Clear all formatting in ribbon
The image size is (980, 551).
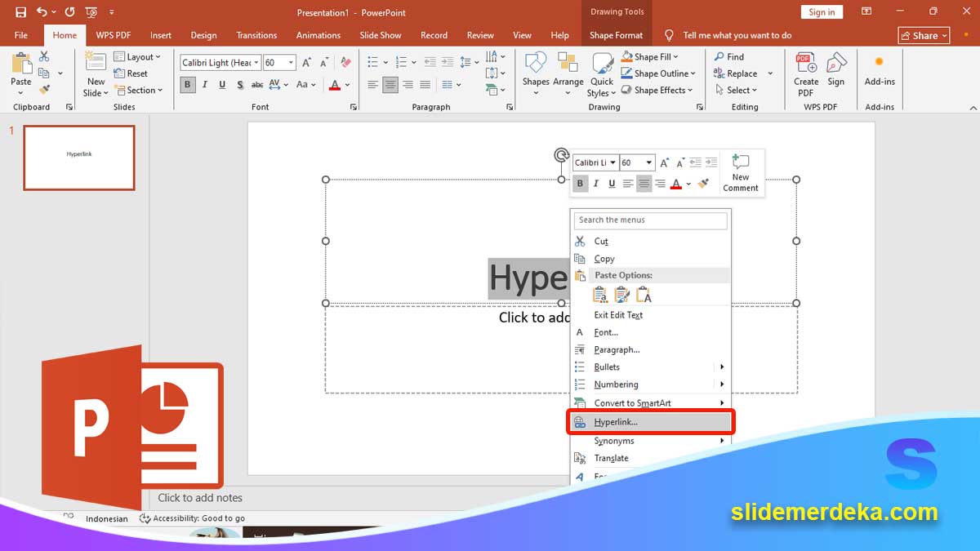345,62
